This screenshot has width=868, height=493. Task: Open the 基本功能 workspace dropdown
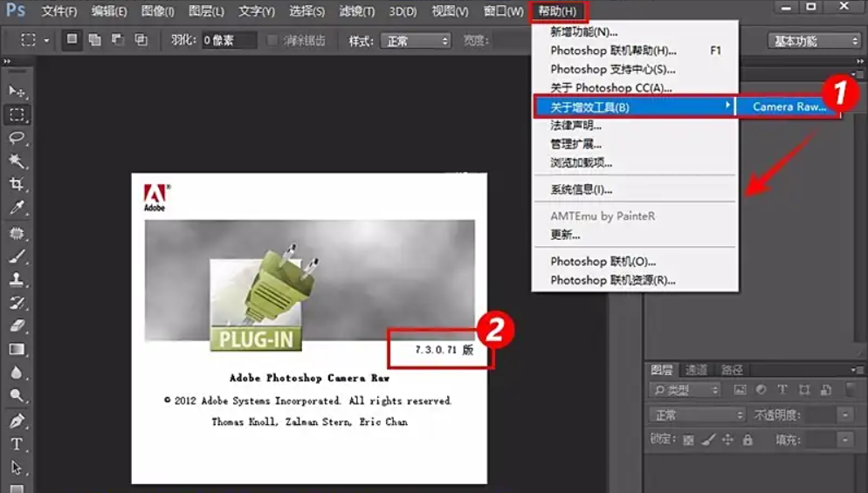[x=816, y=41]
